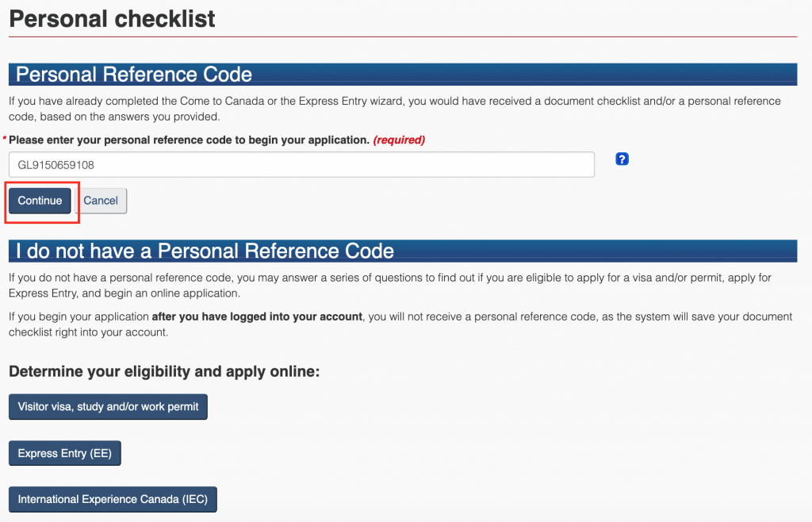Click the paragraph mentioning Come to Canada wizard
This screenshot has height=522, width=812.
[394, 109]
